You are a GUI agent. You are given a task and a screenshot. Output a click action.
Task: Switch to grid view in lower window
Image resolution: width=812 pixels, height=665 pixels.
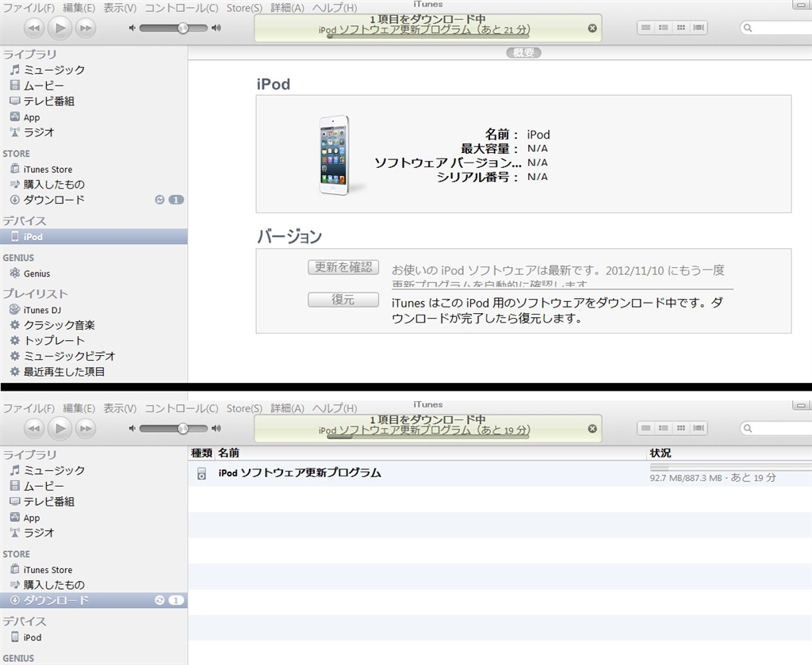[x=681, y=429]
